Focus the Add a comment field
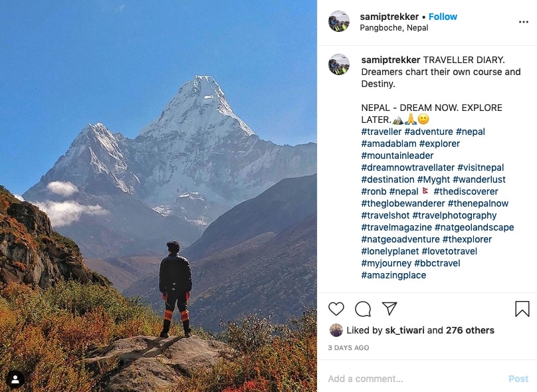The image size is (537, 392). (x=415, y=379)
